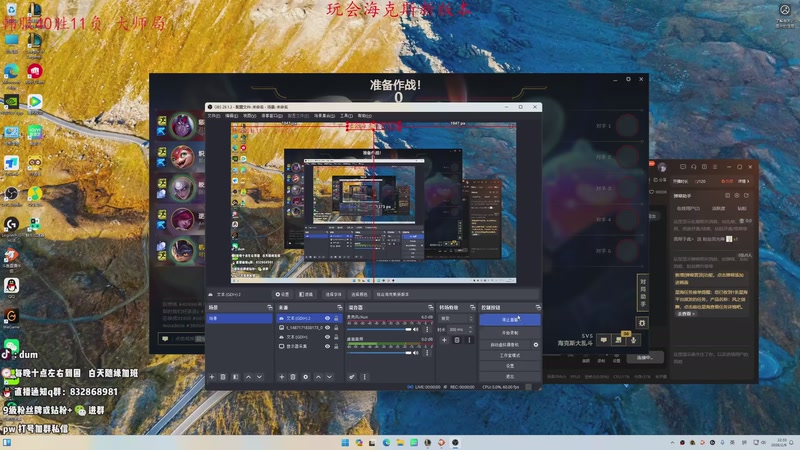Add a new scene with plus icon
This screenshot has width=800, height=450.
(211, 377)
